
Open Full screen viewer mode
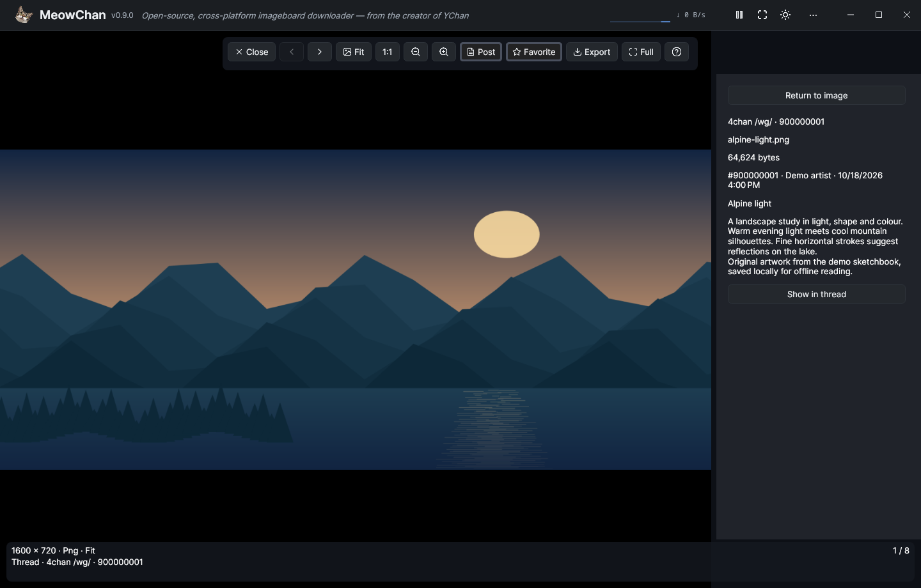[x=641, y=52]
